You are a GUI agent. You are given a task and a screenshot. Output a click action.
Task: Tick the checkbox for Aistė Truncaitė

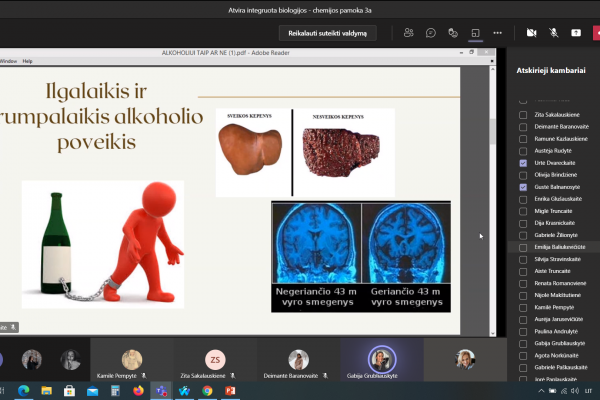[523, 271]
